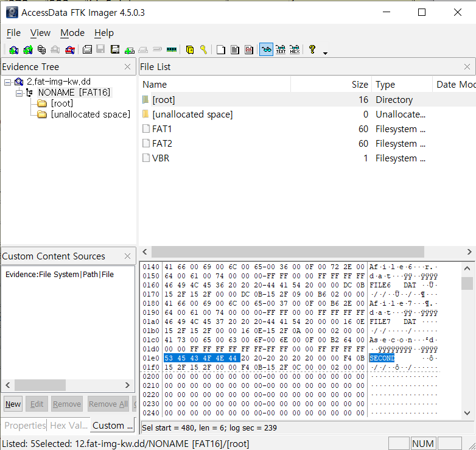
Task: Select the FAT2 file entry
Action: tap(307, 143)
